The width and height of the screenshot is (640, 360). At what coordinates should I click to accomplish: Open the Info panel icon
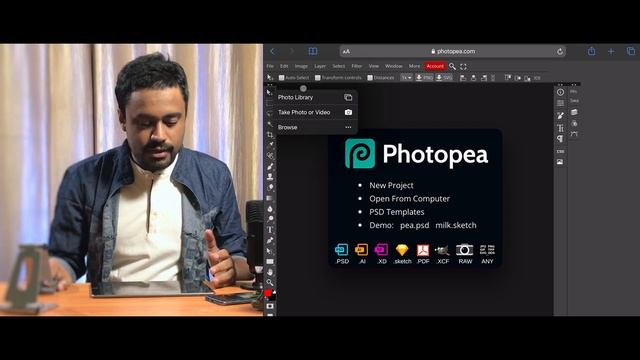(x=560, y=92)
